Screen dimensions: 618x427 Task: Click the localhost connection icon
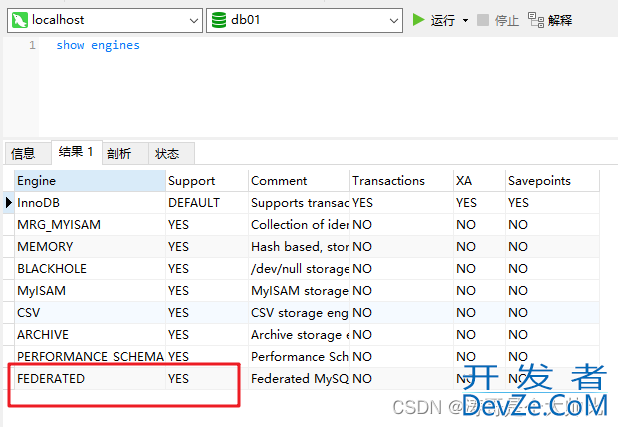click(x=20, y=20)
